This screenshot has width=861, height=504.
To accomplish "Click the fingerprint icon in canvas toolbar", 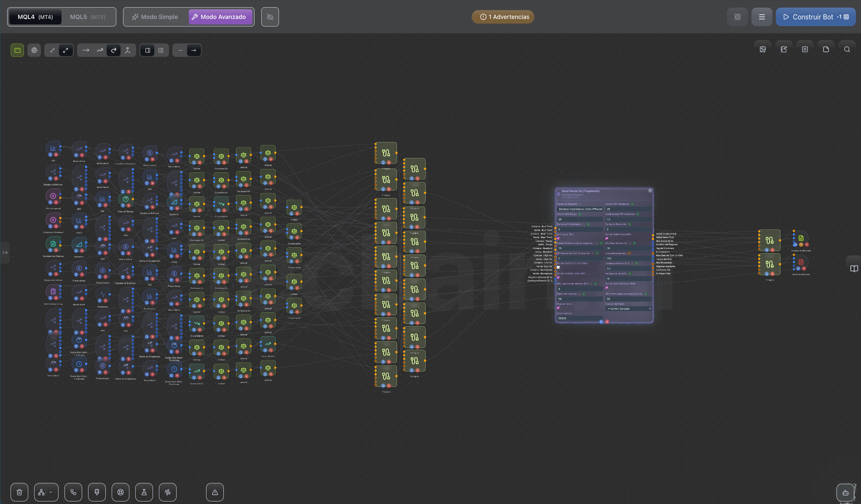I will 34,50.
